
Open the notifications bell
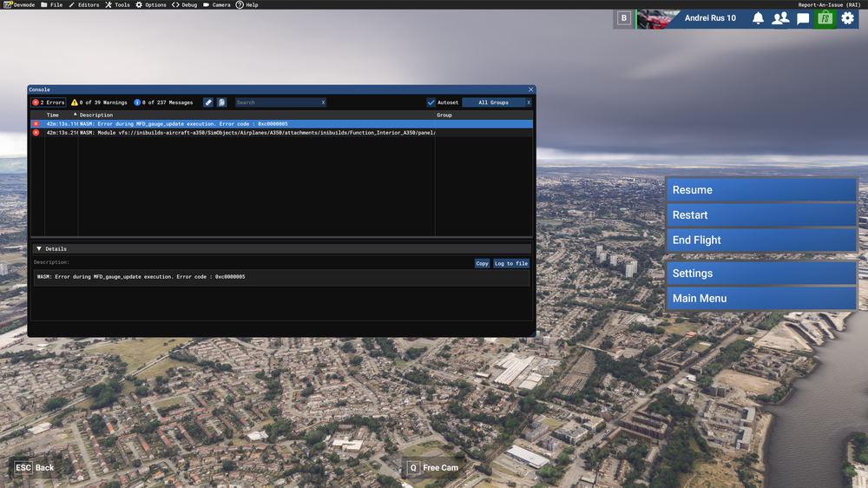(x=758, y=18)
